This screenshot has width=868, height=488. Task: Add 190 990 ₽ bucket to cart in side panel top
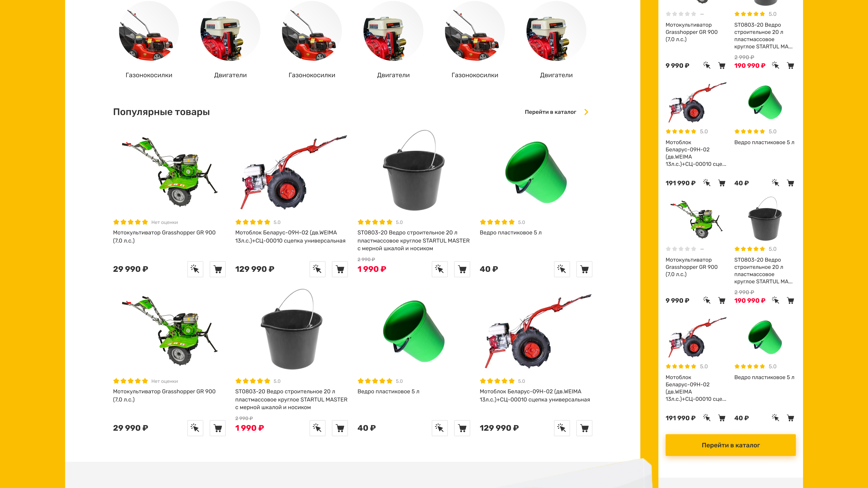[790, 66]
